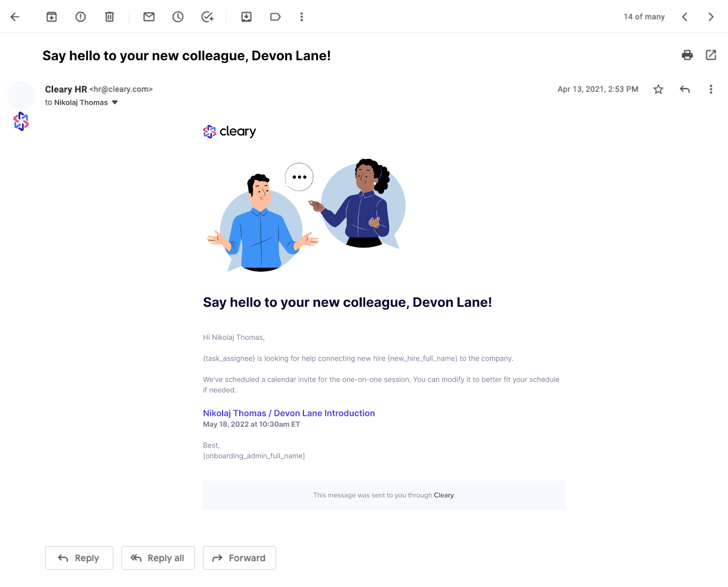Go to the newer email arrow
Screen dimensions: 728x587
coord(685,17)
